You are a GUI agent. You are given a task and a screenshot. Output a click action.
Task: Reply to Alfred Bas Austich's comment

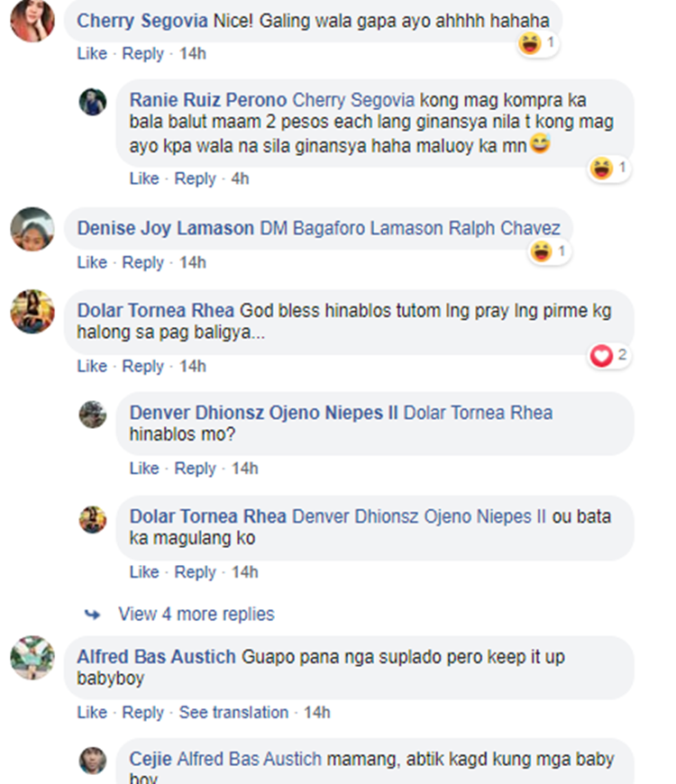[x=143, y=713]
